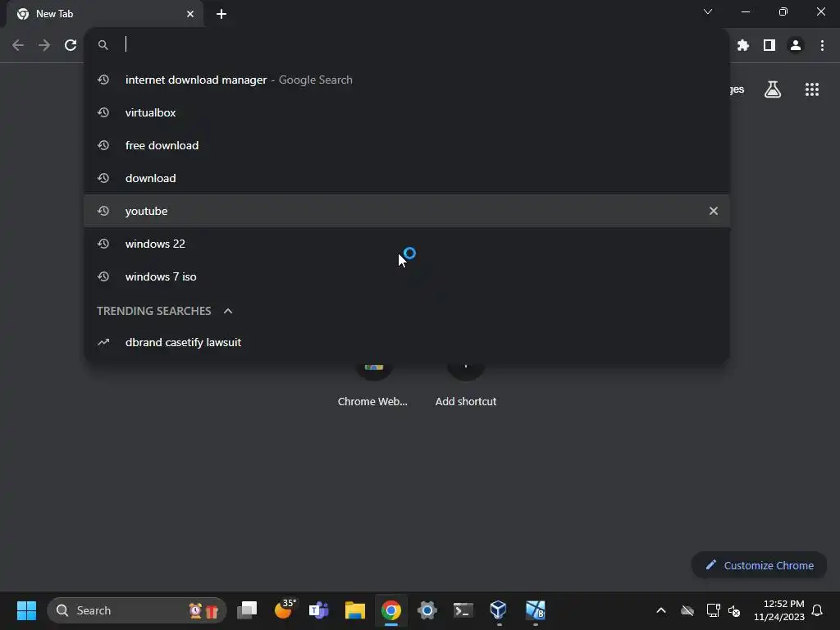This screenshot has height=630, width=840.
Task: Open the Windows 8 VM taskbar icon
Action: [535, 610]
